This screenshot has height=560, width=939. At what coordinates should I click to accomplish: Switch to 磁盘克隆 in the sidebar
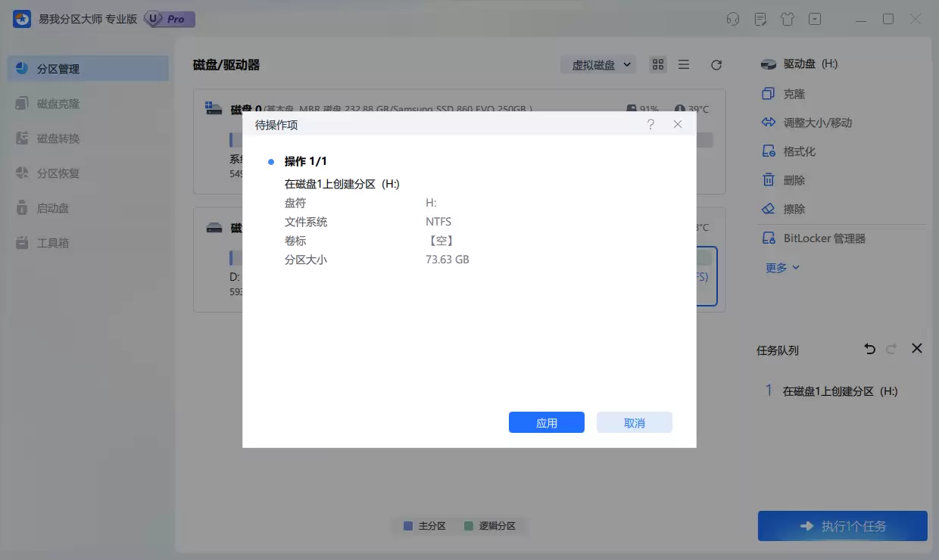coord(58,103)
